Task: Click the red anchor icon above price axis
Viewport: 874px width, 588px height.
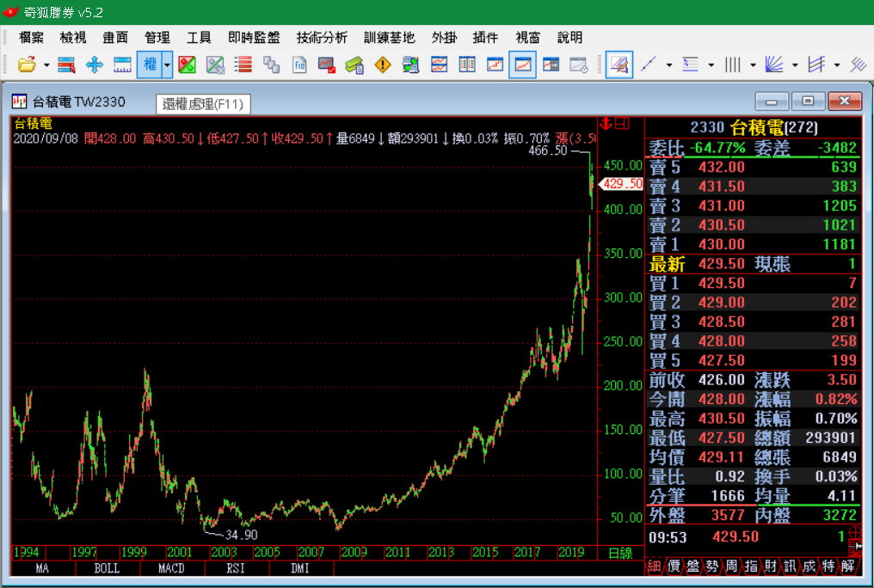Action: [605, 125]
